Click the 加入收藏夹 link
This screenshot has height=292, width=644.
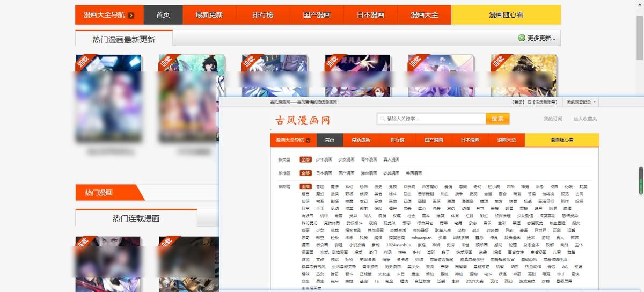(585, 119)
